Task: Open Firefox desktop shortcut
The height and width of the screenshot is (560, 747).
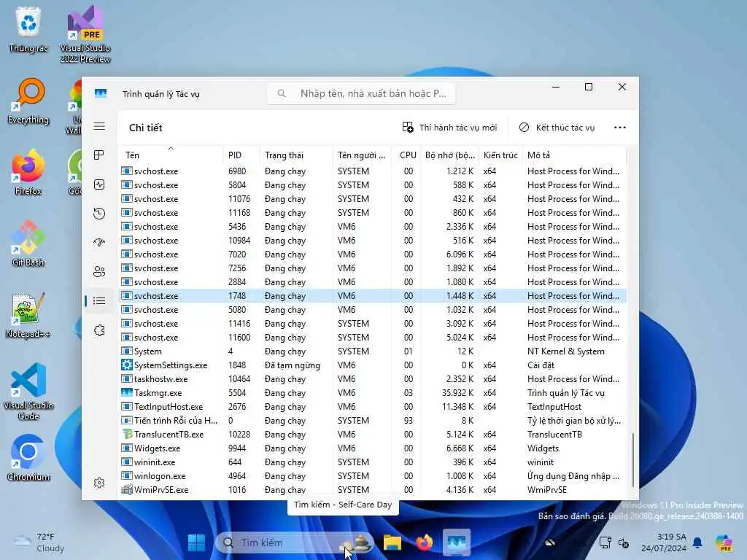Action: click(x=28, y=173)
